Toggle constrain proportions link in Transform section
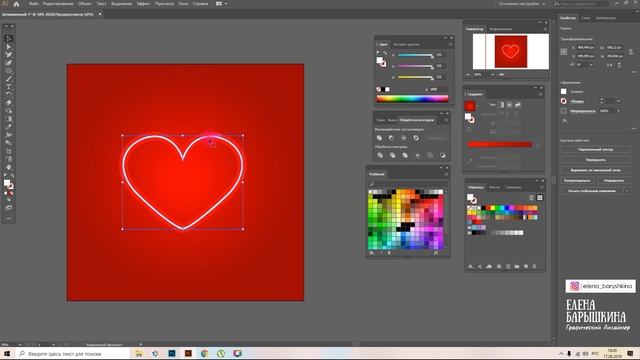This screenshot has width=640, height=360. [631, 52]
